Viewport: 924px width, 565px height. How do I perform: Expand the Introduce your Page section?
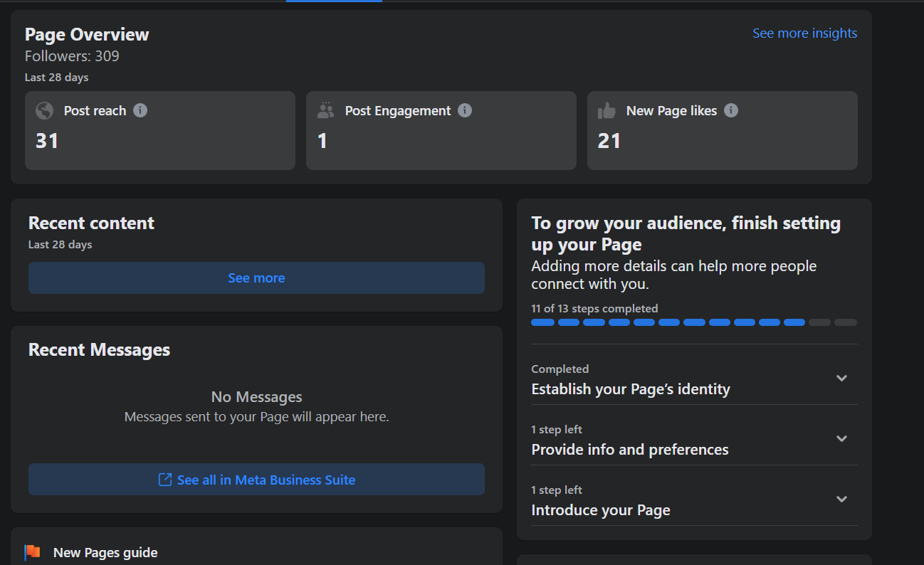click(841, 499)
